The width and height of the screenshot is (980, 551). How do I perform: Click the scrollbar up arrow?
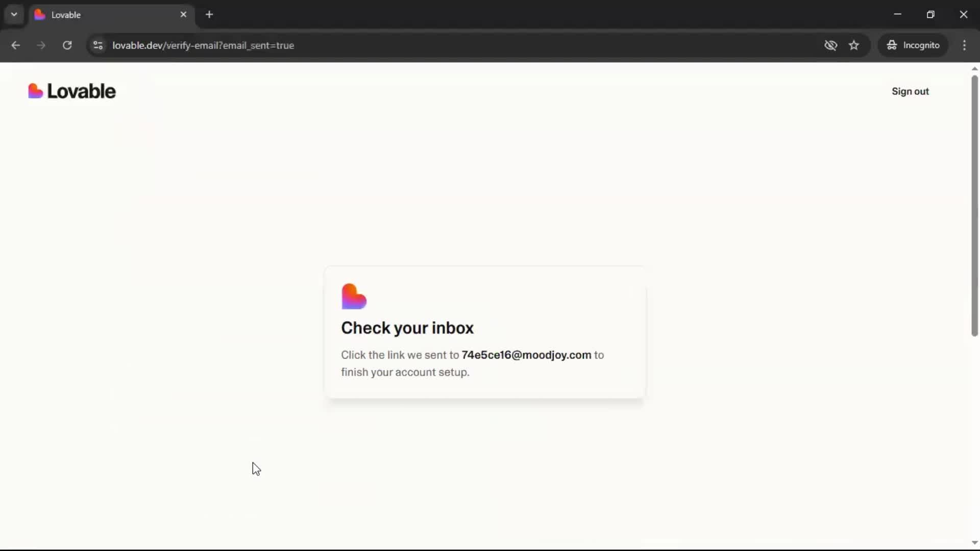coord(974,68)
